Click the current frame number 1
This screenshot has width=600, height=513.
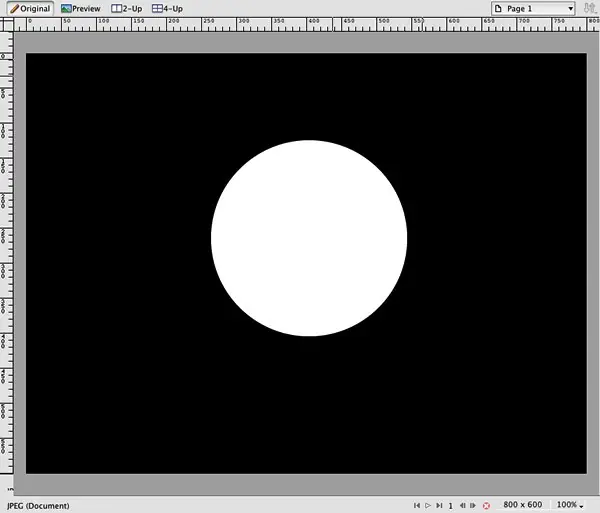[450, 506]
